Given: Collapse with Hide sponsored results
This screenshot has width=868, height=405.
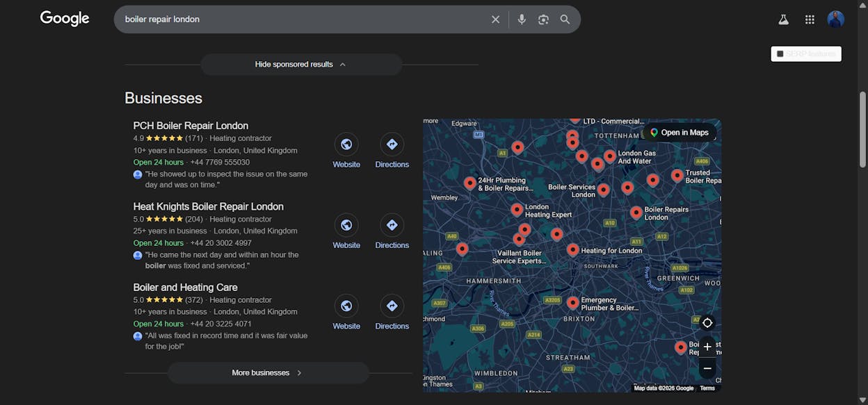Looking at the screenshot, I should coord(301,65).
